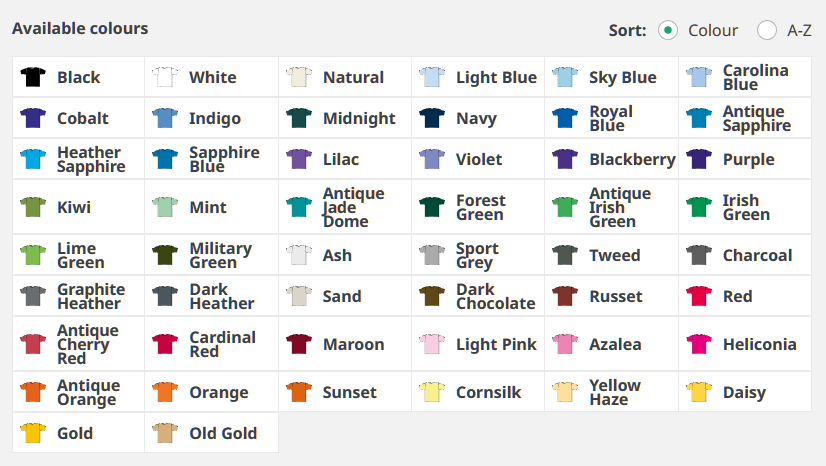The height and width of the screenshot is (466, 826).
Task: Select the Sky Blue t-shirt icon
Action: click(x=564, y=77)
